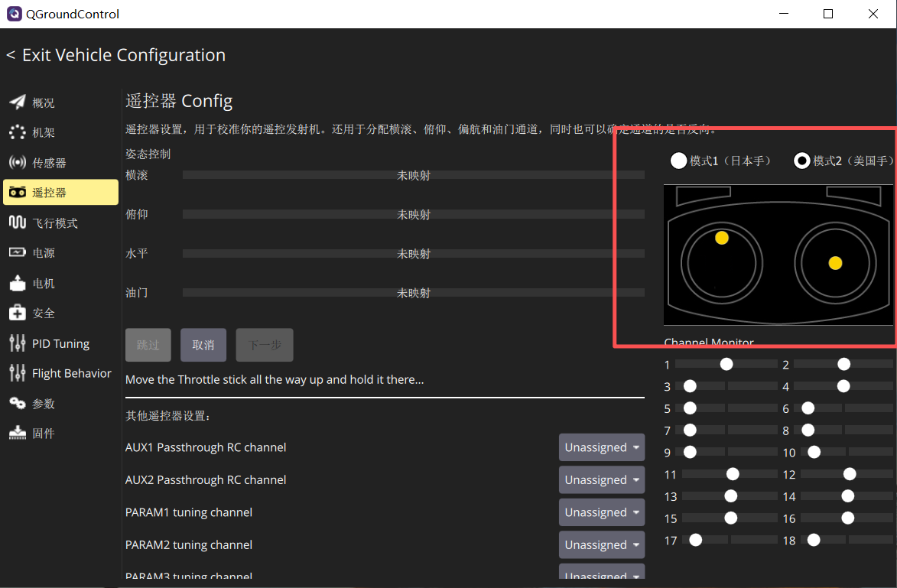This screenshot has height=588, width=897.
Task: Switch to 飞行模式 flight modes page
Action: [60, 223]
